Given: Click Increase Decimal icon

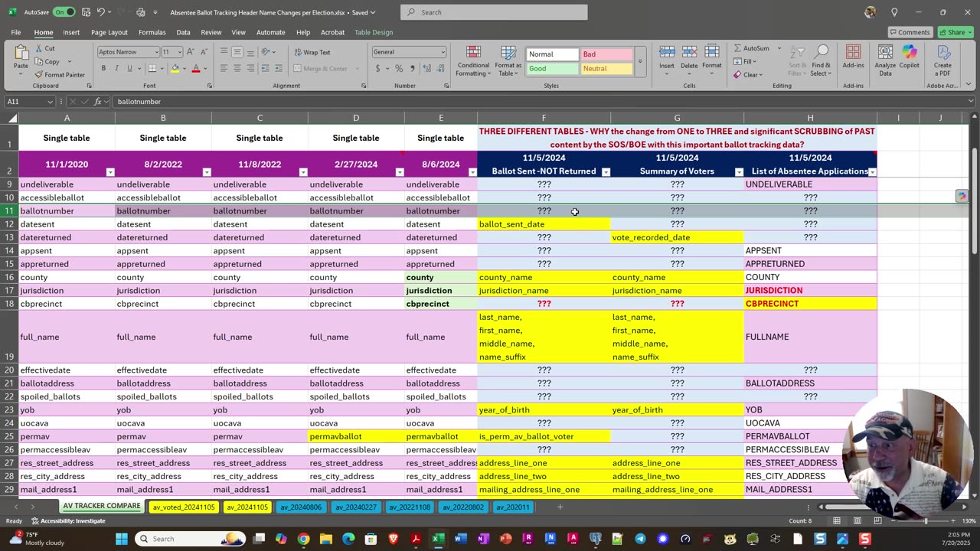Looking at the screenshot, I should pos(426,68).
